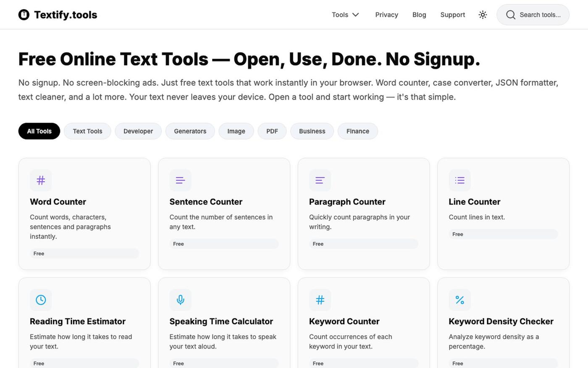
Task: Focus the Search tools input field
Action: (533, 15)
